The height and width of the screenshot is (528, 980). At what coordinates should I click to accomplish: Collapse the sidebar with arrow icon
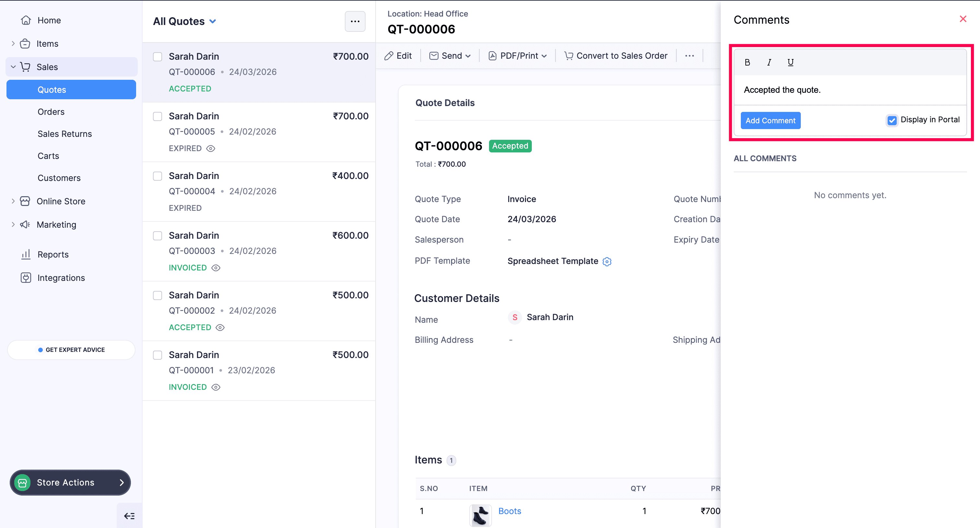point(129,516)
